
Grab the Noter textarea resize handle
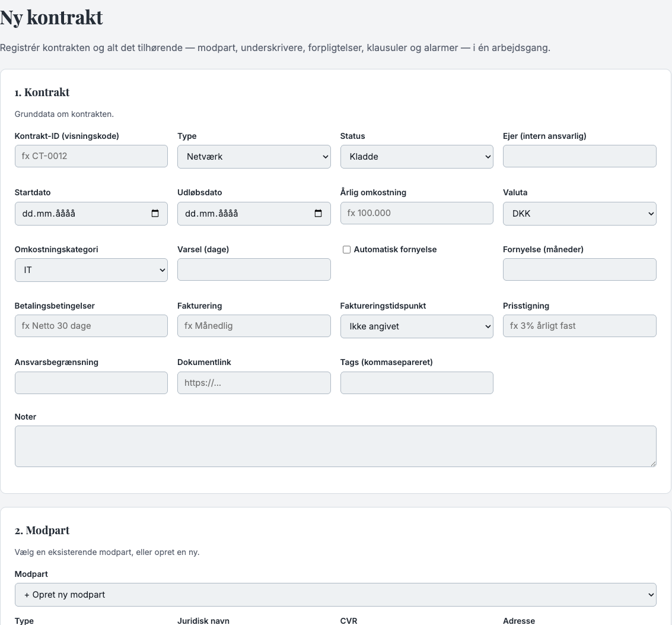[x=653, y=464]
